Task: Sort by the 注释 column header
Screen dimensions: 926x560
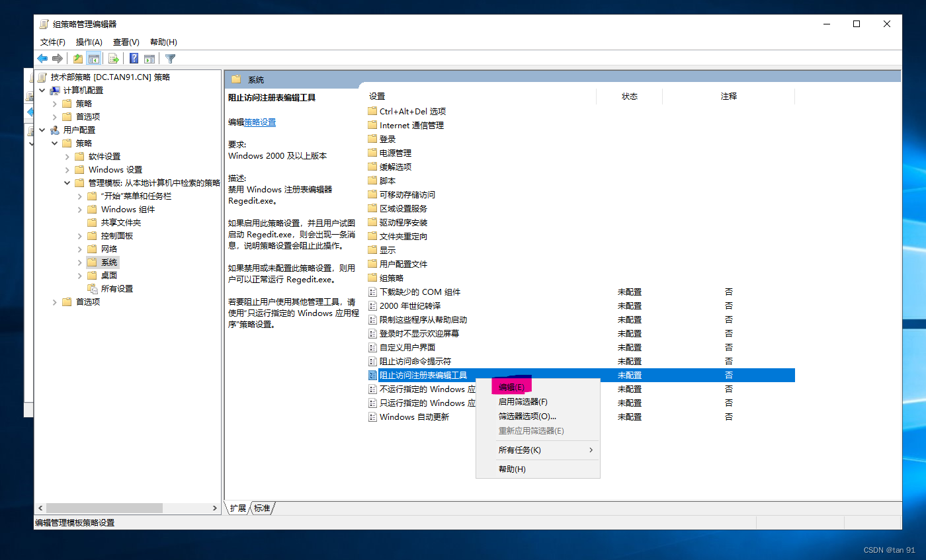Action: click(x=729, y=97)
